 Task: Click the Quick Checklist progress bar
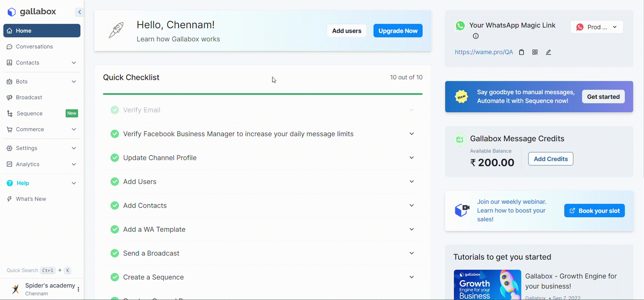[x=263, y=94]
